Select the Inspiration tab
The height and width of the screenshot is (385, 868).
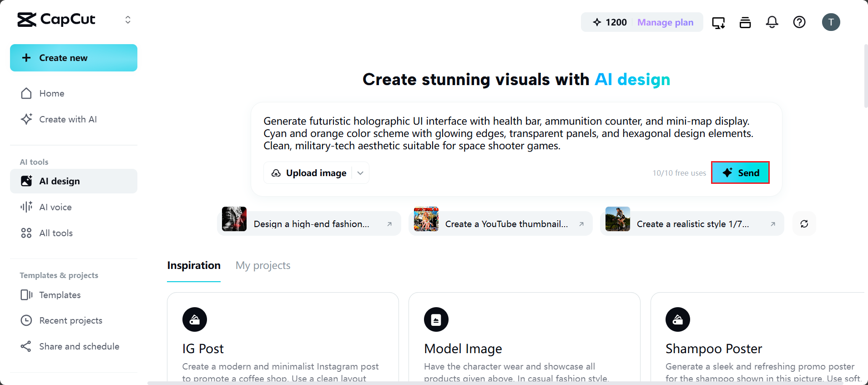click(194, 265)
